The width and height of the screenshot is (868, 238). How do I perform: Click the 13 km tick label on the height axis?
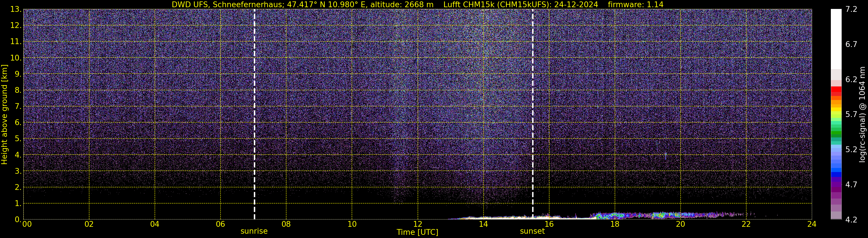point(16,9)
